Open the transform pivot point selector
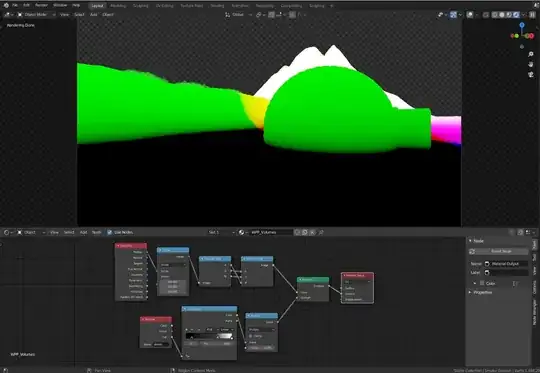The image size is (540, 373). point(260,14)
